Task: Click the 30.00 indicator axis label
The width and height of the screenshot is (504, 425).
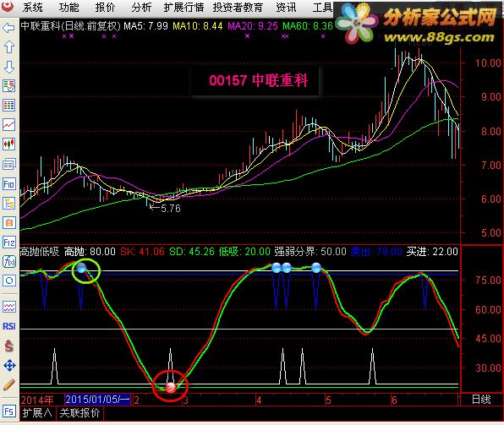Action: tap(488, 368)
